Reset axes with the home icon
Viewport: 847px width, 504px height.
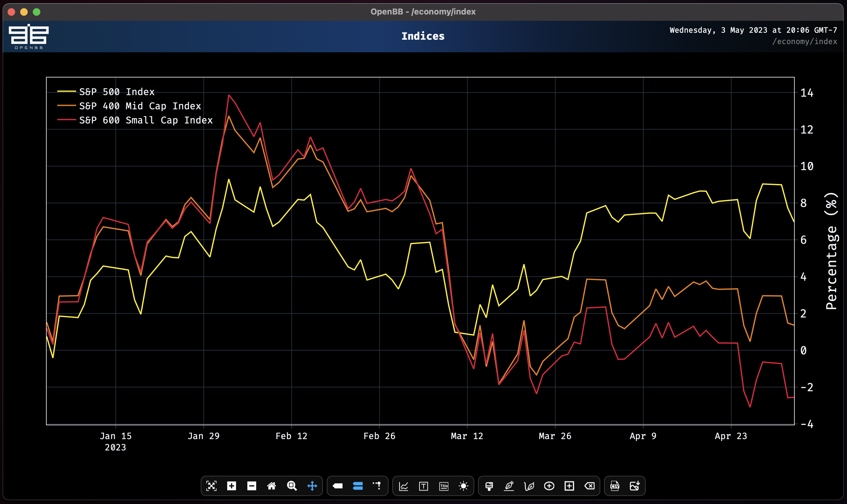271,486
